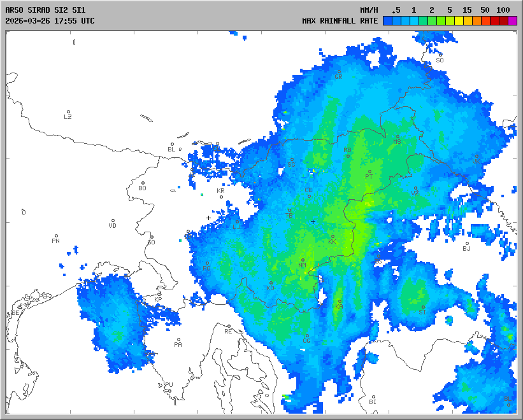Click the MAX RAINFALL RATE label
The width and height of the screenshot is (523, 420).
pyautogui.click(x=340, y=20)
